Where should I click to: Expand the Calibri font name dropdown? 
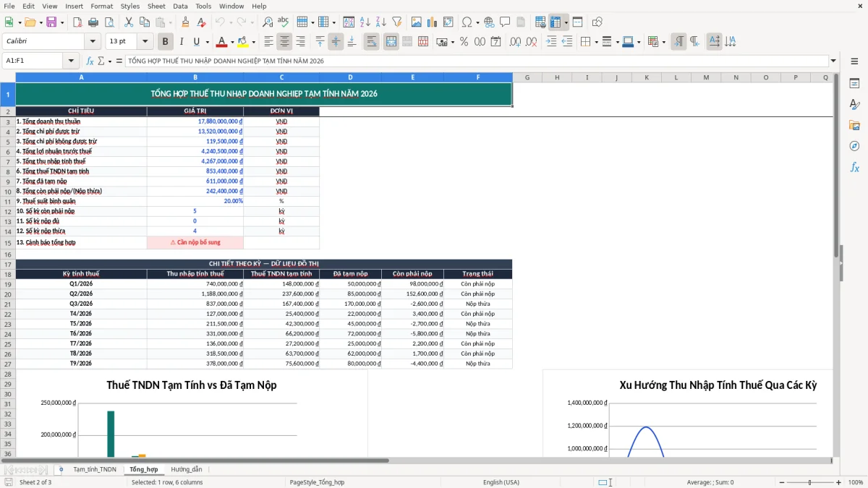[93, 42]
